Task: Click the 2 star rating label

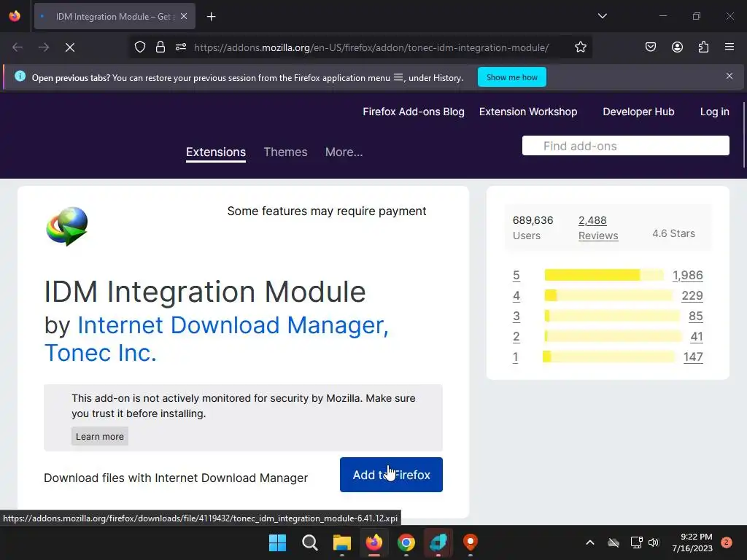Action: coord(516,337)
